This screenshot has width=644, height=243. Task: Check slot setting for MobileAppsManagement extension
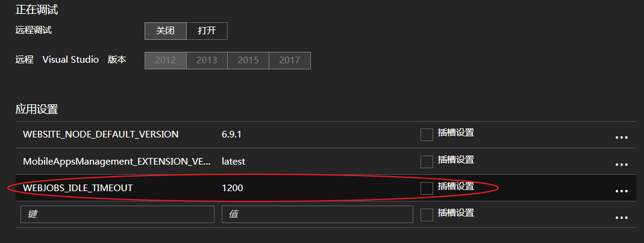(427, 162)
